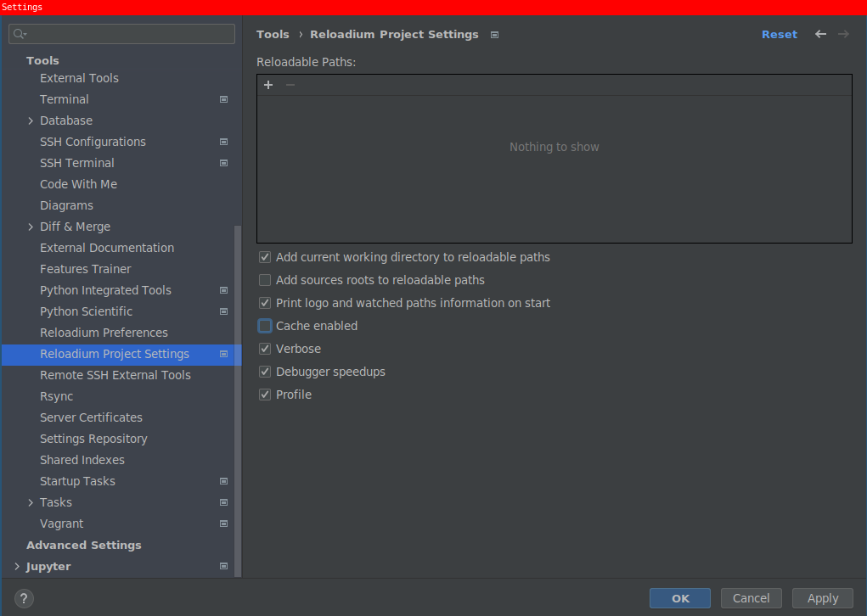The width and height of the screenshot is (867, 616).
Task: Open Advanced Settings
Action: pos(84,546)
